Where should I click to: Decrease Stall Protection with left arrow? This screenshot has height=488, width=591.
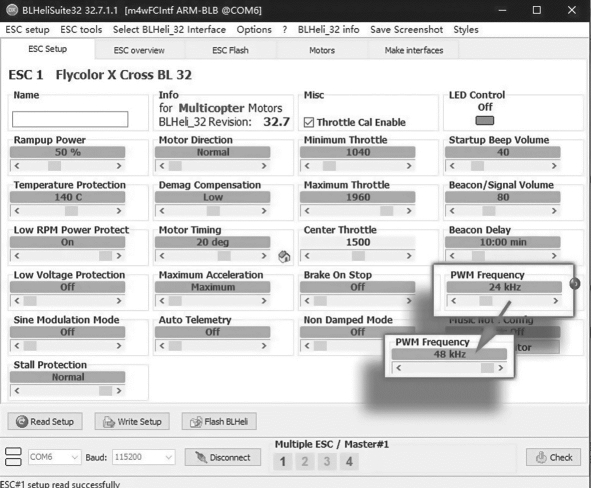click(x=17, y=390)
